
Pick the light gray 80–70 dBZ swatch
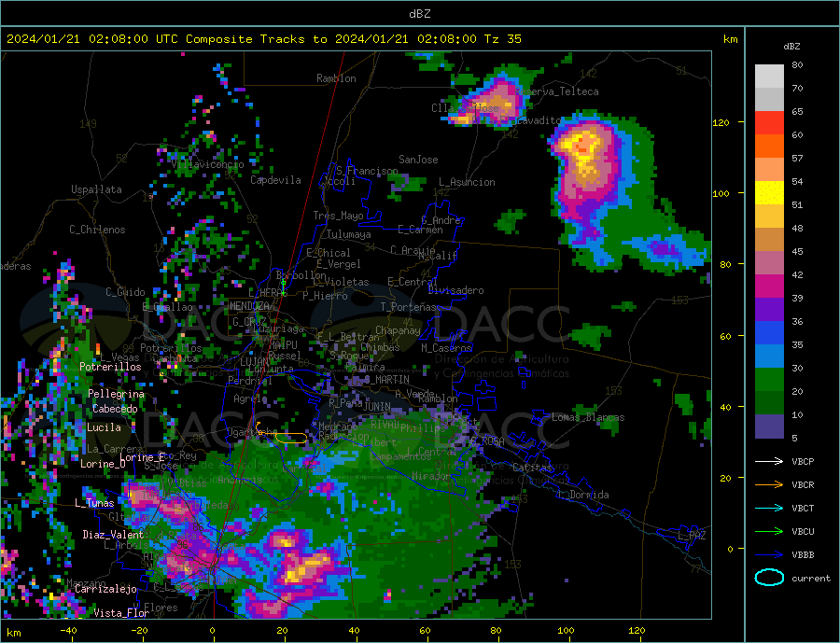[769, 77]
